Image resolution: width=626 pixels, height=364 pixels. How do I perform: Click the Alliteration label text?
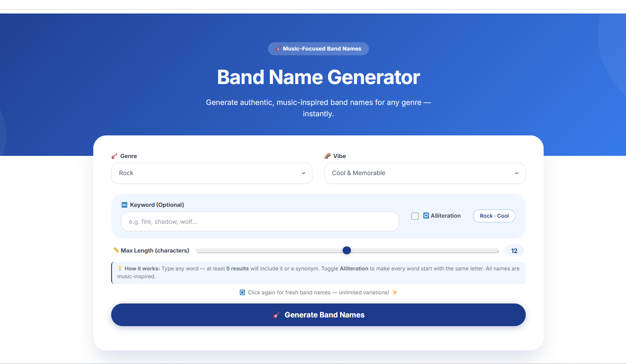point(446,216)
